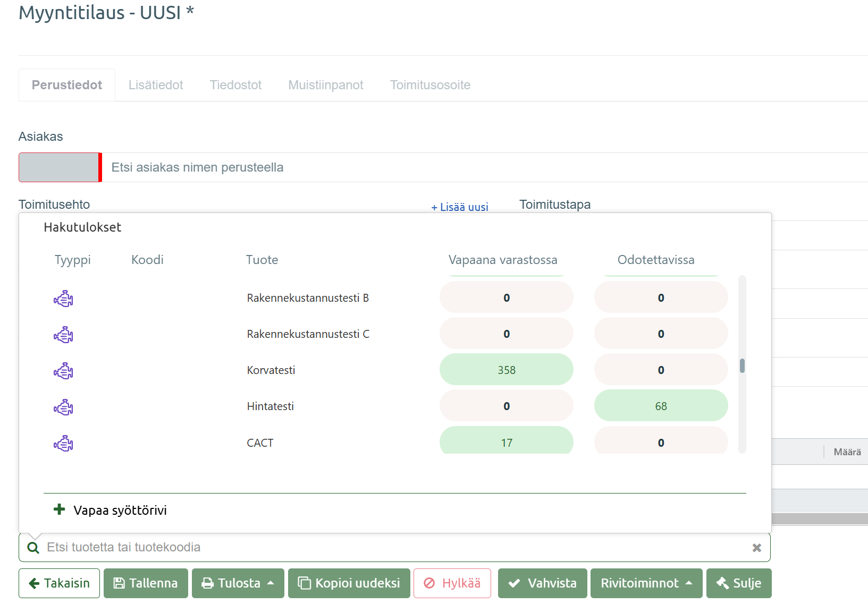
Task: Click product type icon beside Hintatesti
Action: point(63,407)
